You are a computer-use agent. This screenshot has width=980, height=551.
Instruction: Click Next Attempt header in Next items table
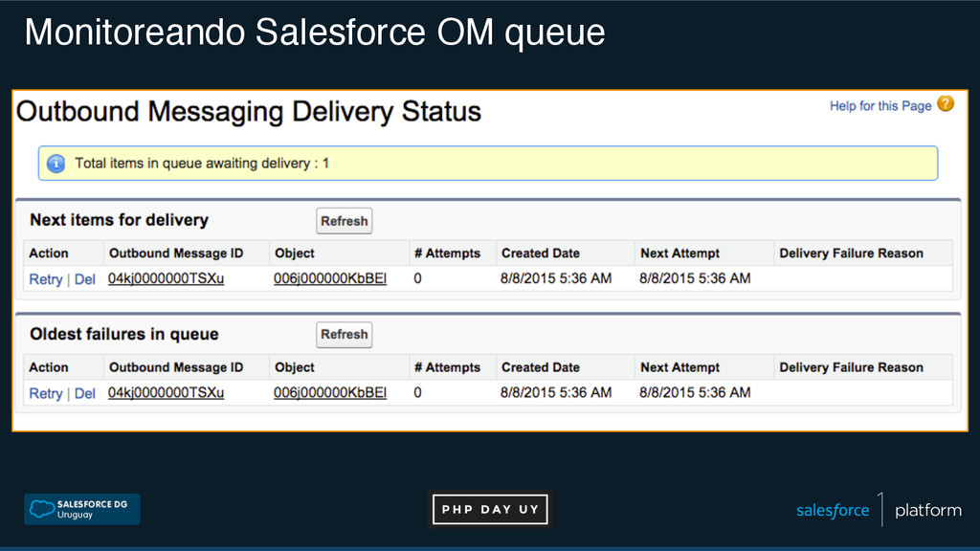(679, 253)
